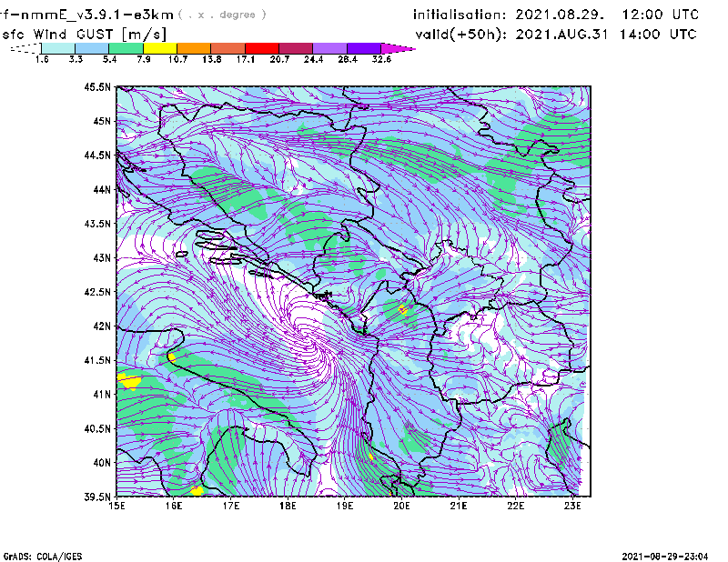Click the dashed white arrow start of the colorbar
Screen dimensions: 728x562
click(x=25, y=48)
